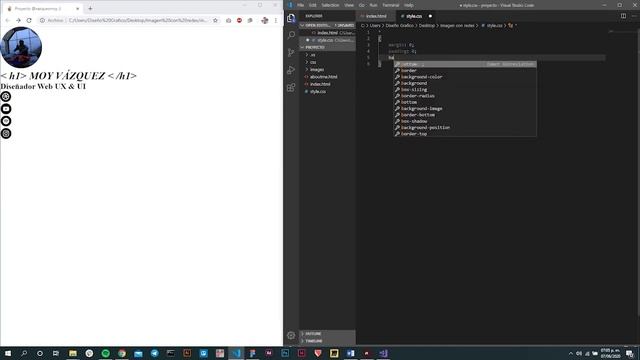Choose 'border' from the suggestion list
The image size is (640, 360).
click(465, 71)
